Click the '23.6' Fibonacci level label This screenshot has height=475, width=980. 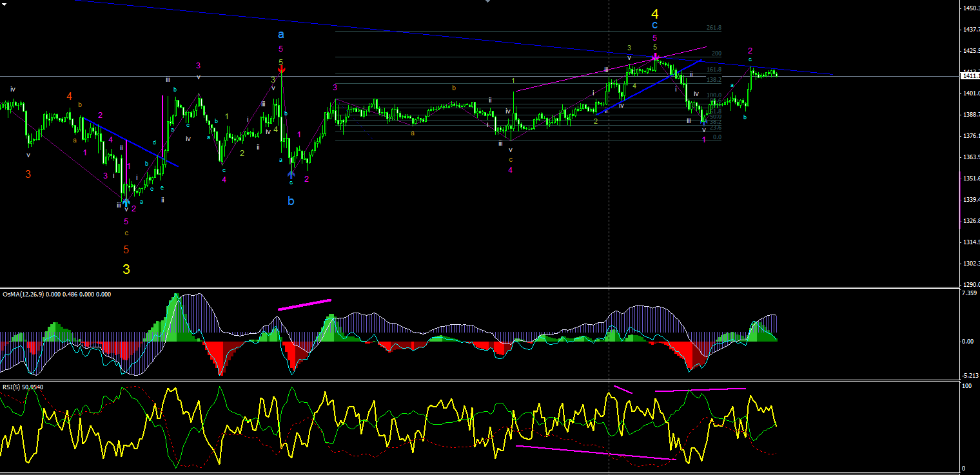715,128
